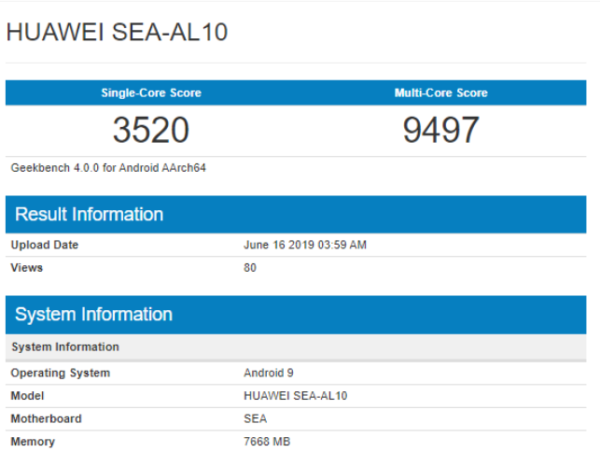Viewport: 600px width, 466px height.
Task: Click the HUAWEI SEA-AL10 page title
Action: (117, 32)
